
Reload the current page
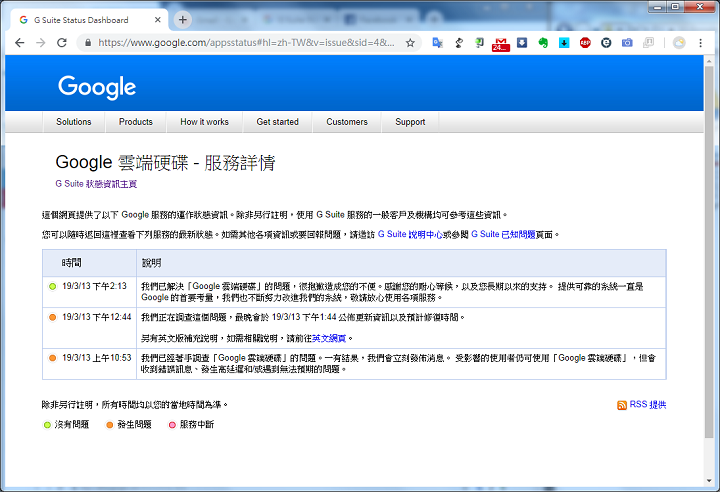62,43
